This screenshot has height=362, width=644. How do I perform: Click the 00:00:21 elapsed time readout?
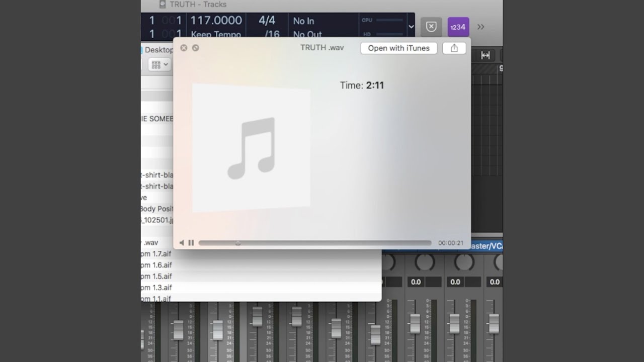pos(451,243)
